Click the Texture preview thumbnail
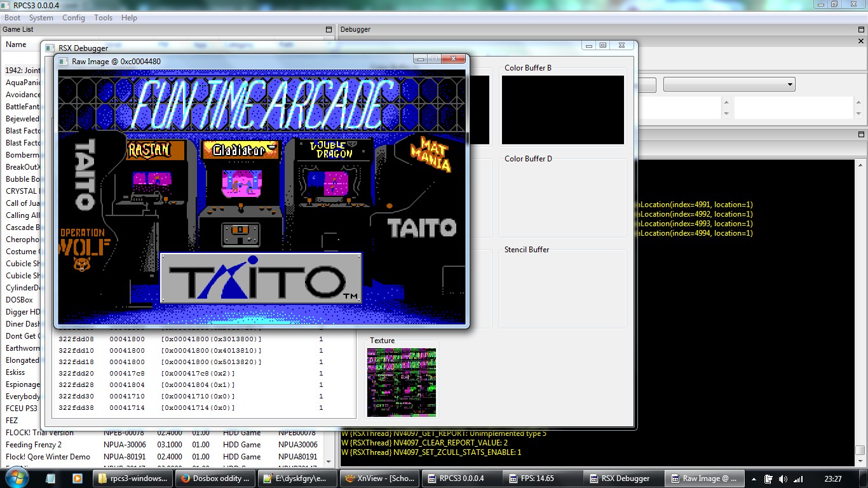This screenshot has height=488, width=868. coord(402,382)
